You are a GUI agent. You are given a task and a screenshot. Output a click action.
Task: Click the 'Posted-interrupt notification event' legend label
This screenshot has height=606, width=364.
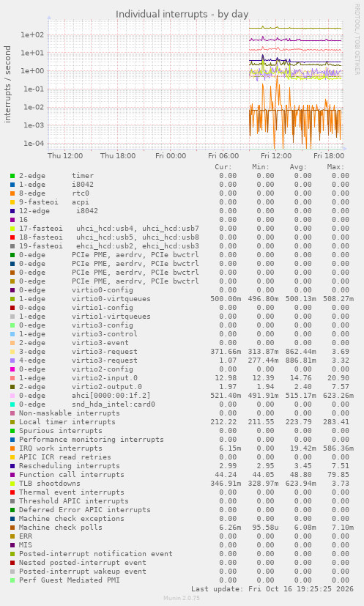tap(96, 554)
